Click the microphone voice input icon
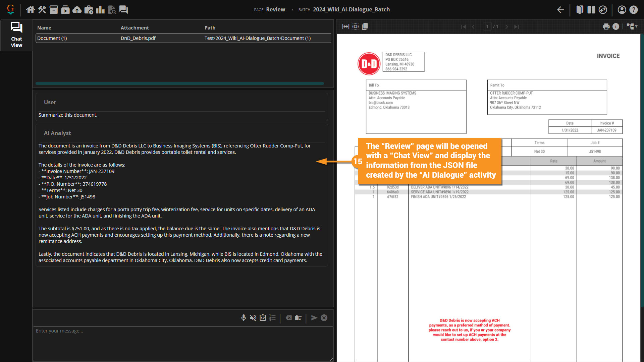The image size is (644, 362). (244, 318)
